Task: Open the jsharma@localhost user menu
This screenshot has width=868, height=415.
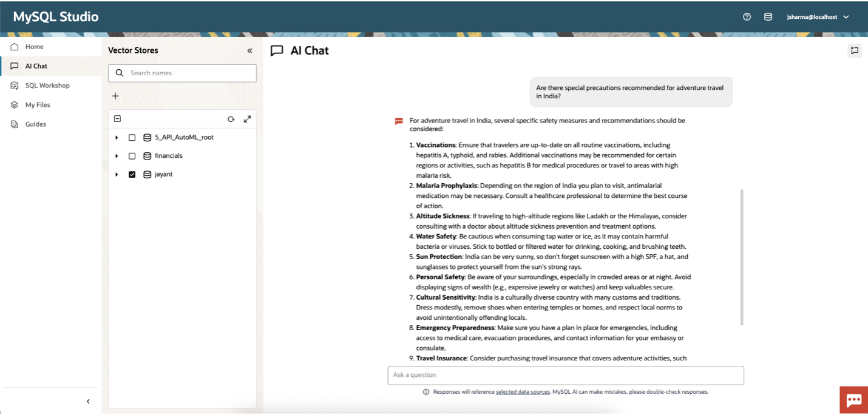Action: coord(818,17)
